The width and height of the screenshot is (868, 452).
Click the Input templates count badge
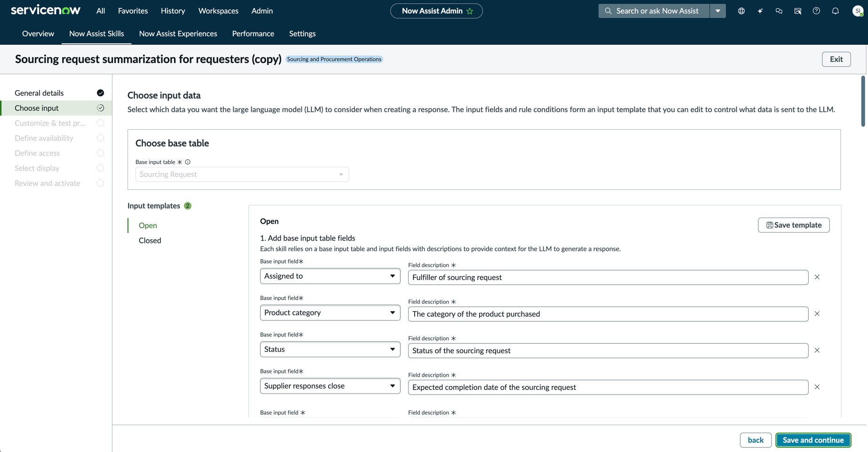pyautogui.click(x=188, y=206)
